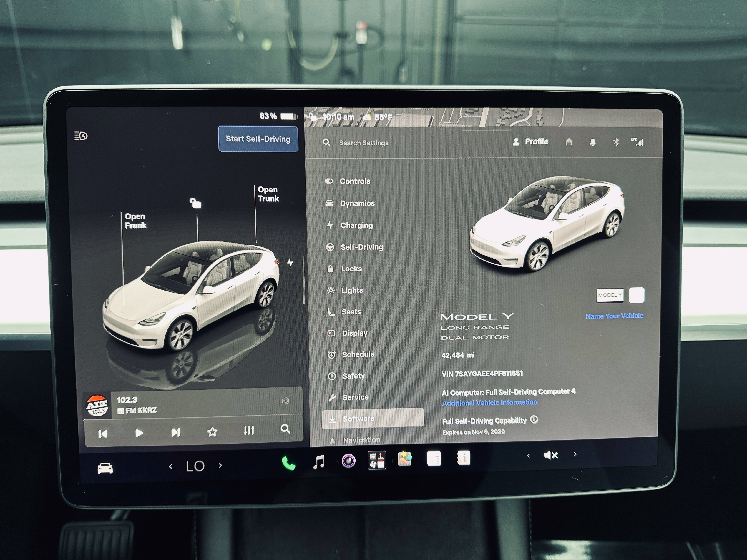Tap Start Self-Driving button
The height and width of the screenshot is (560, 747).
coord(258,139)
